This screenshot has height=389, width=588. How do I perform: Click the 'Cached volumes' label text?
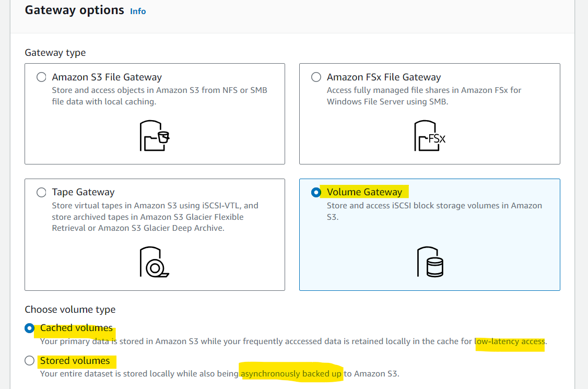[x=76, y=328]
